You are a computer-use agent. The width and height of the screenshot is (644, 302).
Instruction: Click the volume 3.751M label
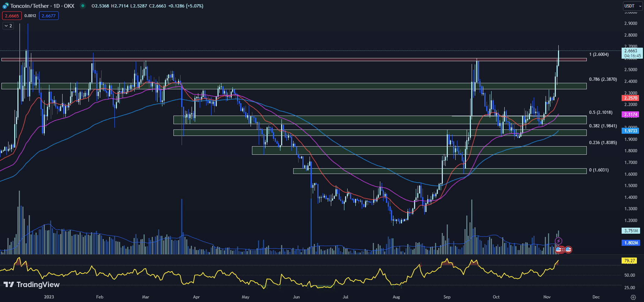point(631,231)
